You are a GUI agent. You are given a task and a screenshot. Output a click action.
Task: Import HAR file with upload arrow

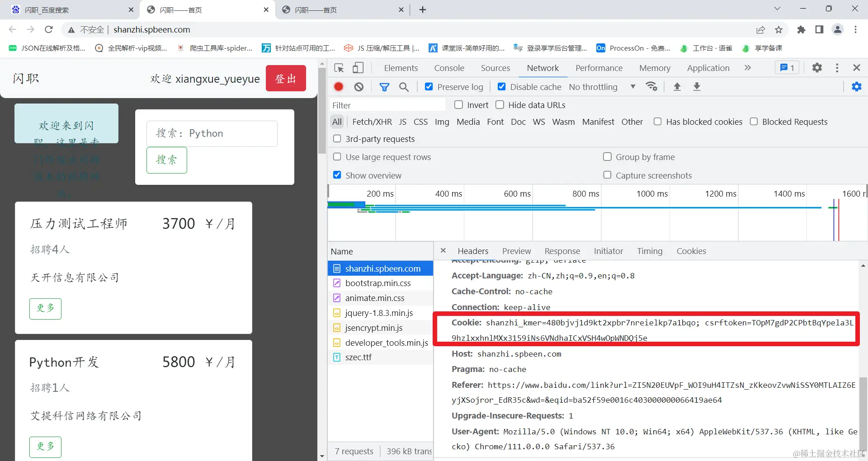point(677,86)
